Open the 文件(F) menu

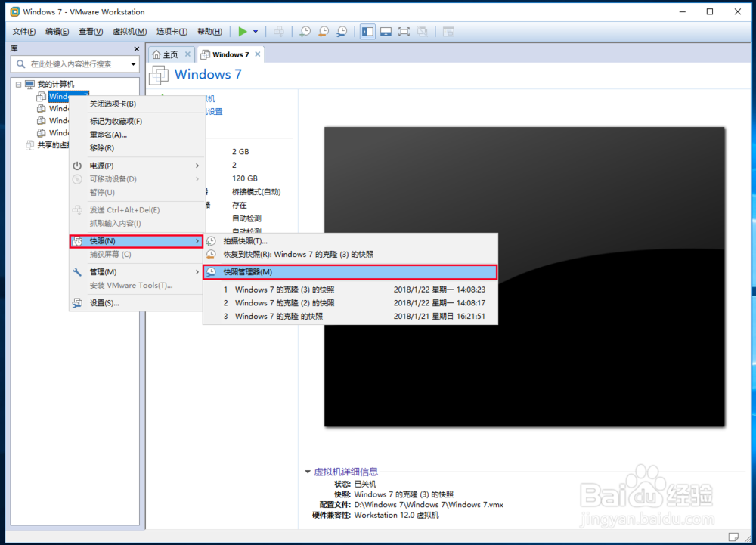click(23, 32)
